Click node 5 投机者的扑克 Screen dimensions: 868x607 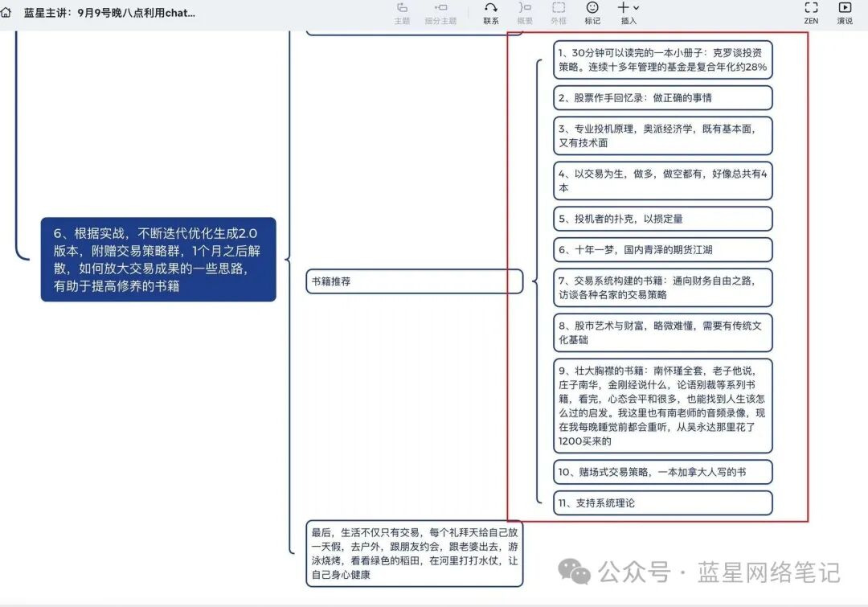point(663,218)
